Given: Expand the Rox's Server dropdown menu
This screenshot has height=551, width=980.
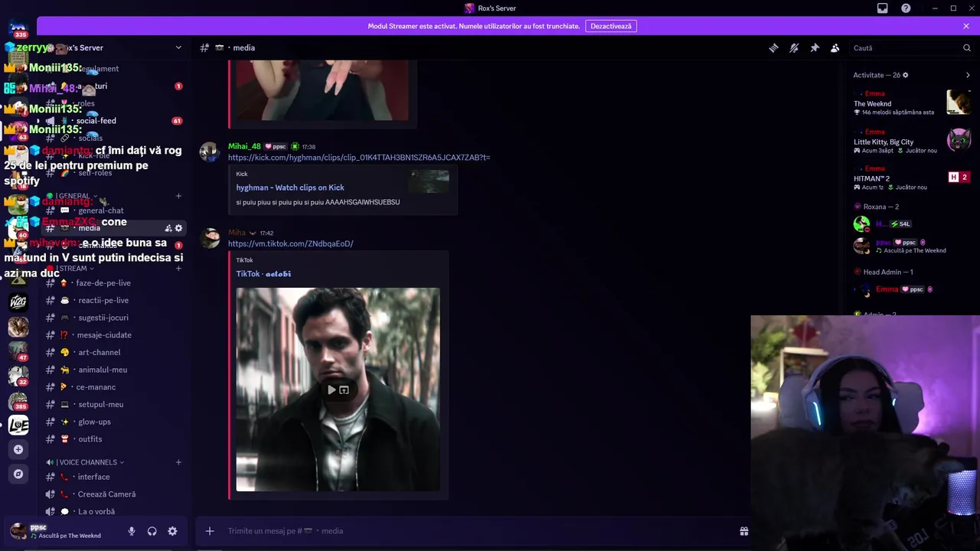Looking at the screenshot, I should point(178,47).
